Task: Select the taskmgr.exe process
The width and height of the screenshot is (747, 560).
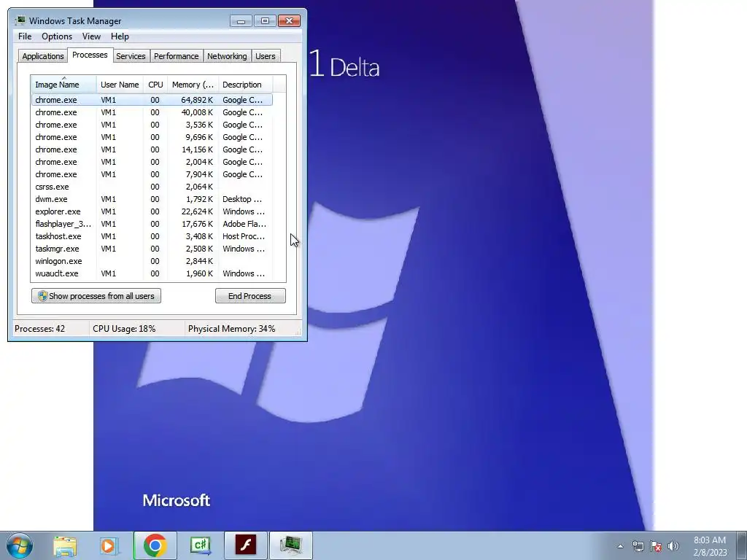Action: 152,249
